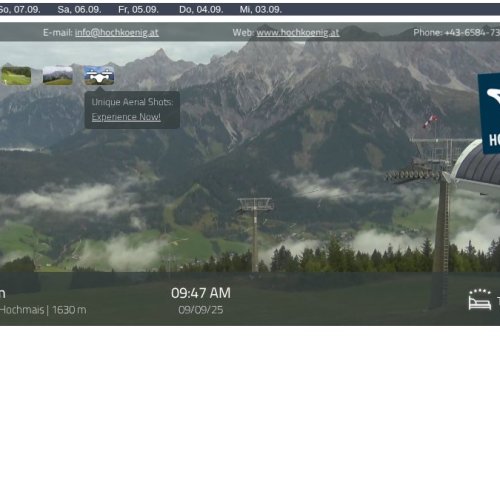Select the Mi, 03.09. date tab
Screen dimensions: 500x500
(261, 10)
